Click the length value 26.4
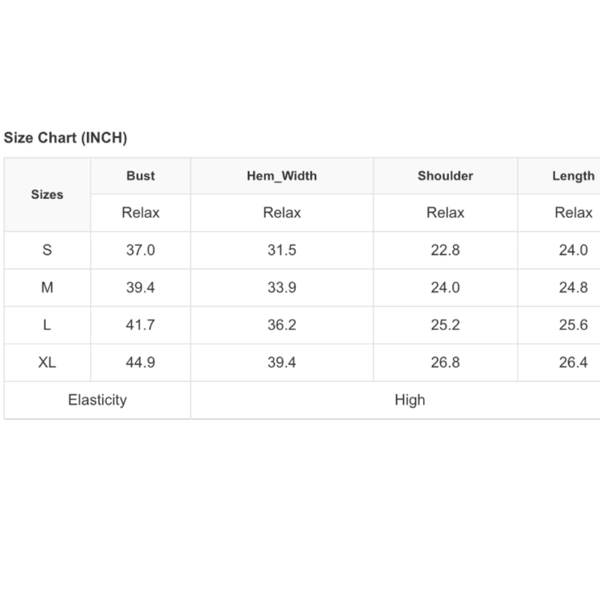The image size is (600, 600). (573, 362)
